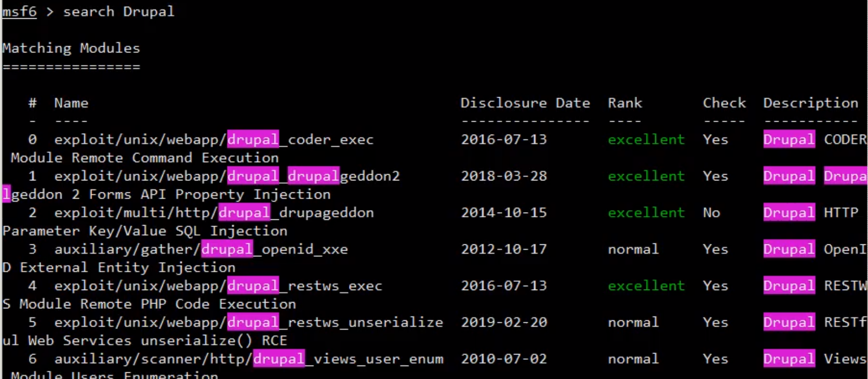Click the msf6 prompt text
The width and height of the screenshot is (868, 379).
click(x=20, y=11)
